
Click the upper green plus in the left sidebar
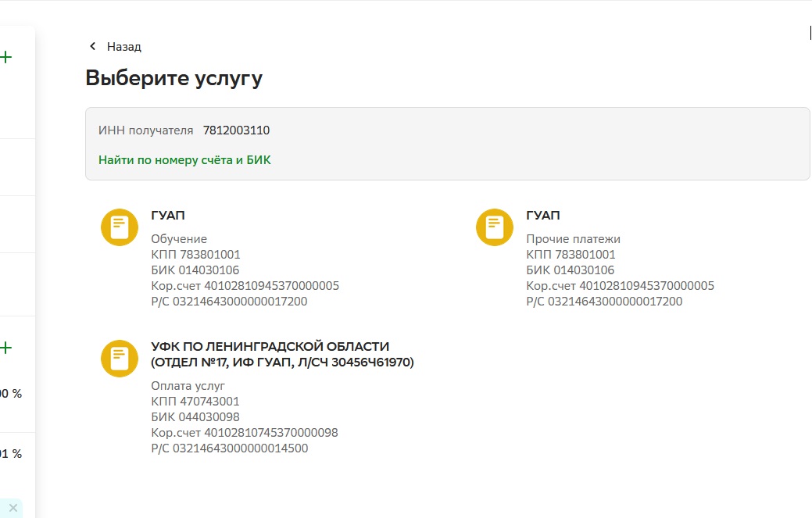[x=6, y=57]
